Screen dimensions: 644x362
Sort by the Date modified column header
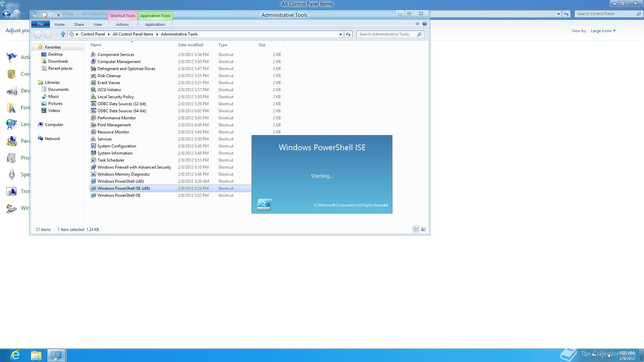(191, 45)
